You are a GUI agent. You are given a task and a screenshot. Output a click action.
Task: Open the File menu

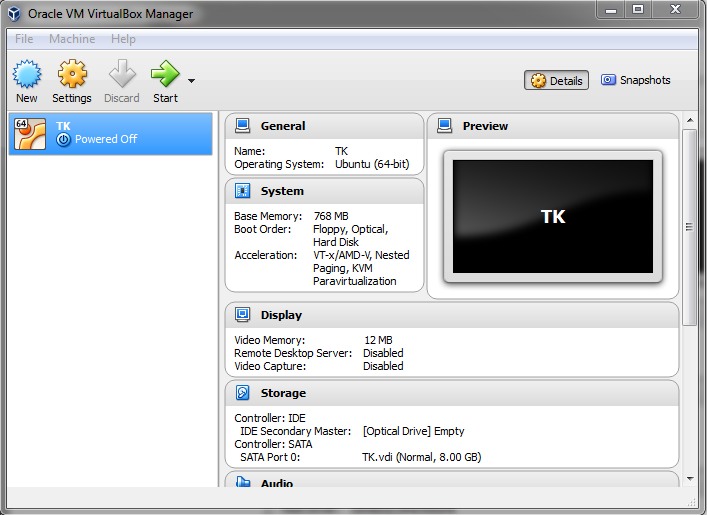pyautogui.click(x=24, y=39)
